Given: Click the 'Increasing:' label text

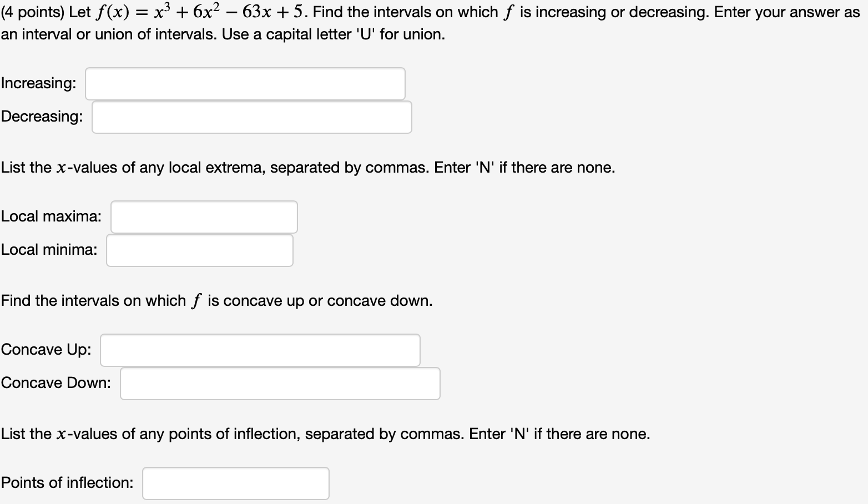Looking at the screenshot, I should (39, 83).
